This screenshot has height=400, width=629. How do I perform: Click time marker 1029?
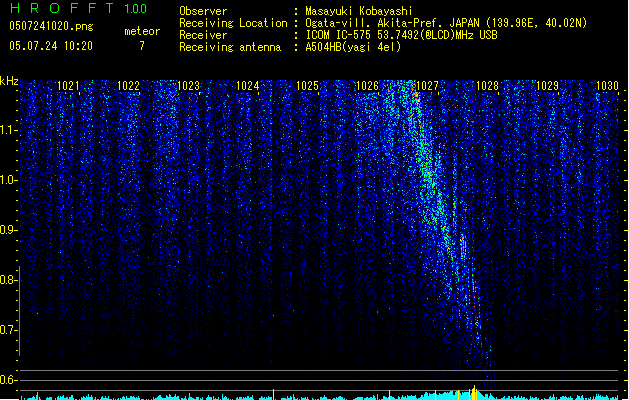click(x=547, y=86)
